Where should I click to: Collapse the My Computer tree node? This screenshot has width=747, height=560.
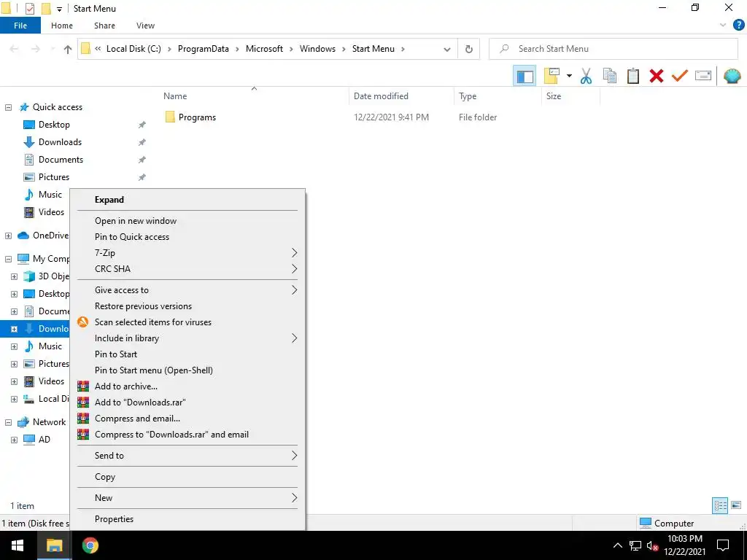point(8,259)
